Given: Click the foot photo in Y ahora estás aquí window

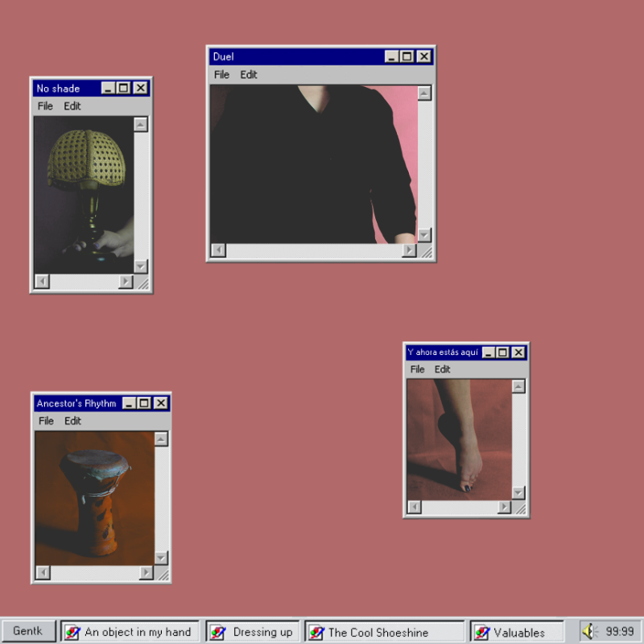Looking at the screenshot, I should pos(459,440).
